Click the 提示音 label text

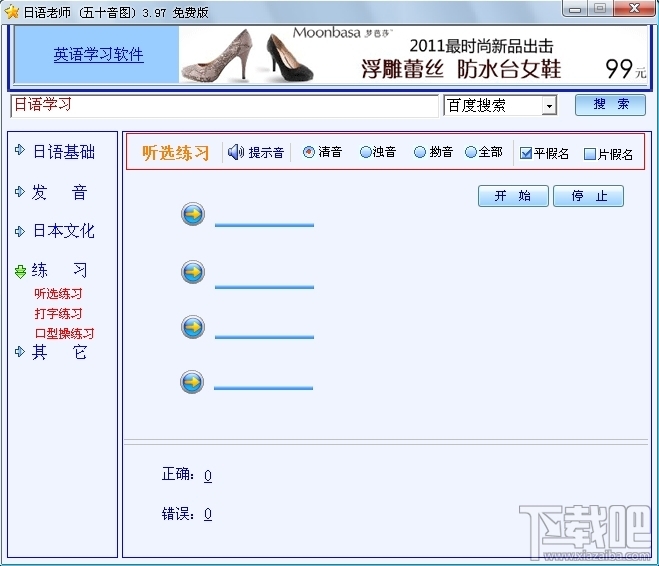[x=266, y=153]
